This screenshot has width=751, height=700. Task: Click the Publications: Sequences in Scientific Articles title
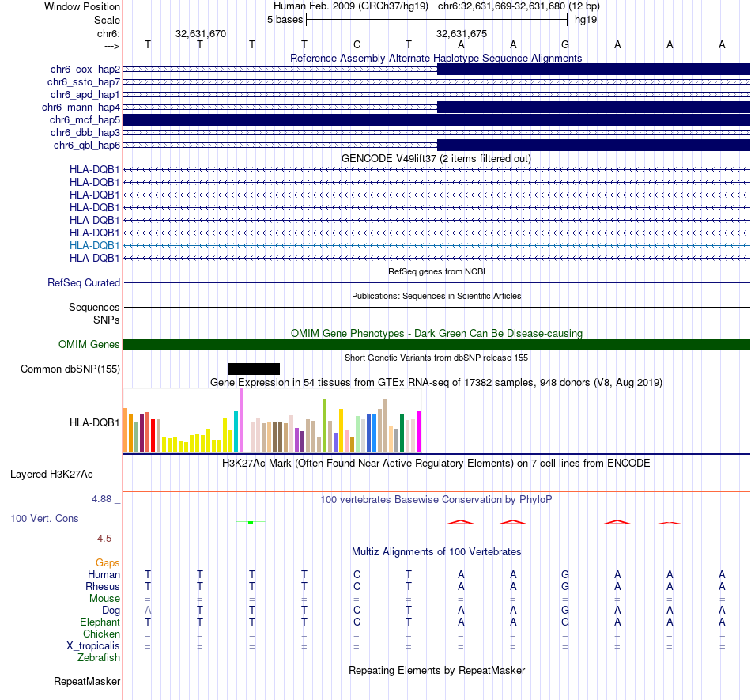(436, 296)
